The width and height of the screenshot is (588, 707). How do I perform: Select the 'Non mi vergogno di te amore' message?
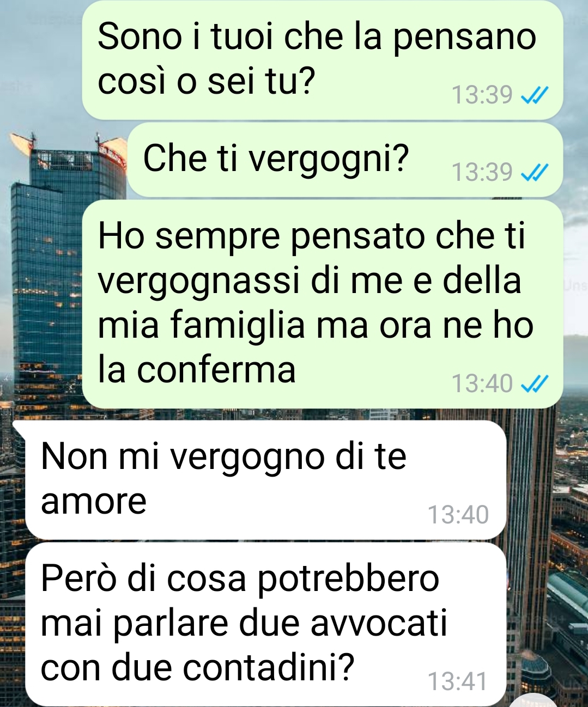(x=265, y=480)
